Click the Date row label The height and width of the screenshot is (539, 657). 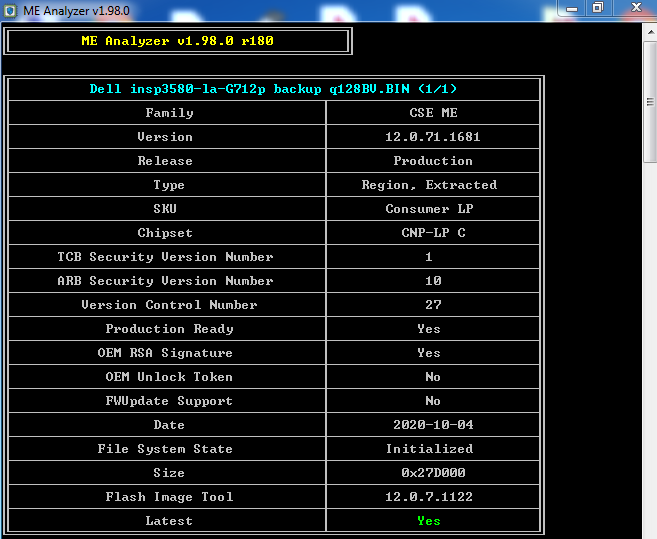pos(169,425)
